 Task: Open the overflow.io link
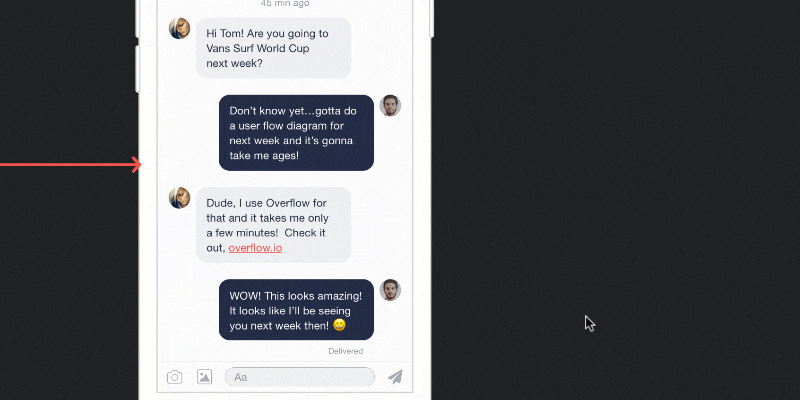point(255,248)
